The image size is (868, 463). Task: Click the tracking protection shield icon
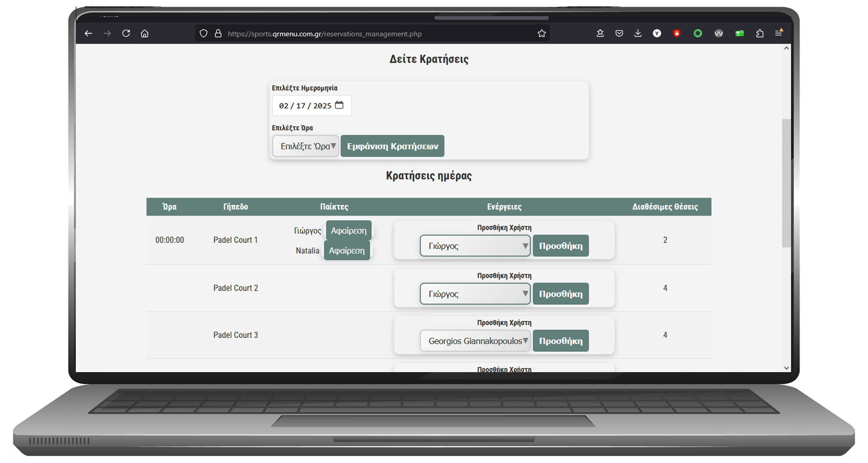(x=203, y=34)
